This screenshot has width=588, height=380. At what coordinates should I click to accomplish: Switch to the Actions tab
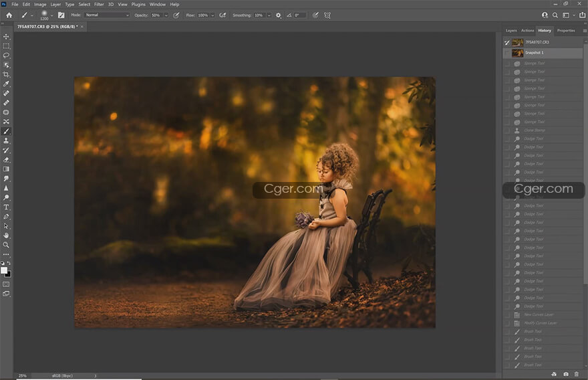pyautogui.click(x=527, y=31)
